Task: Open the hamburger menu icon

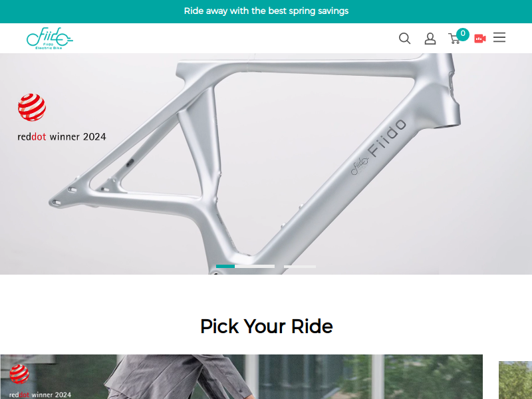Action: (499, 37)
